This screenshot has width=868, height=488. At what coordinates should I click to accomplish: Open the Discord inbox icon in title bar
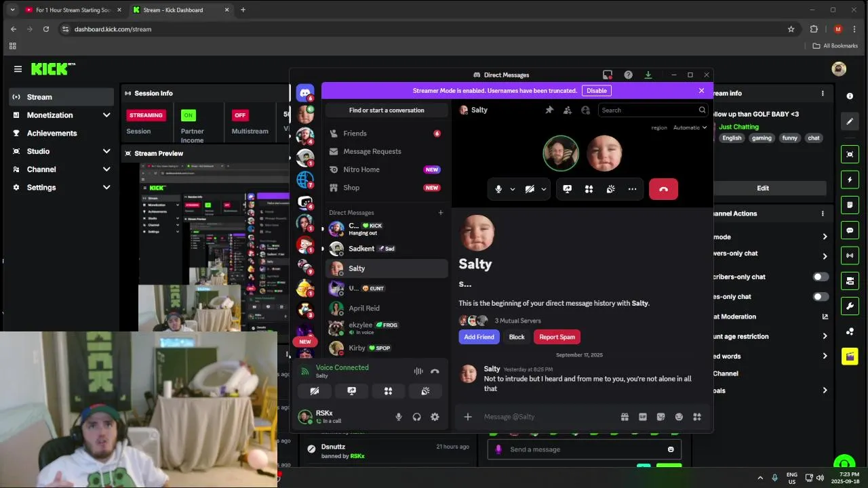point(608,75)
